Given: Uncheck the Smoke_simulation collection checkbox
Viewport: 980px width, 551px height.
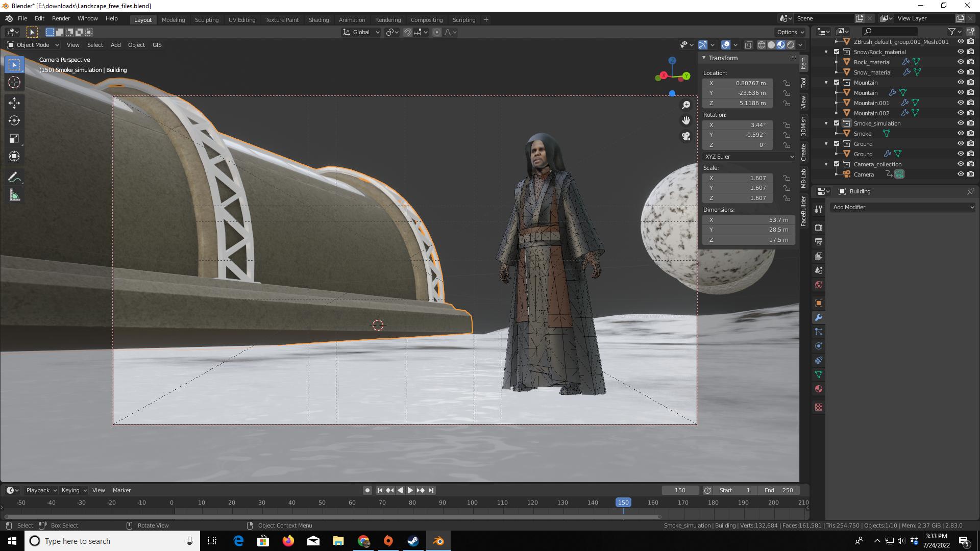Looking at the screenshot, I should click(837, 123).
